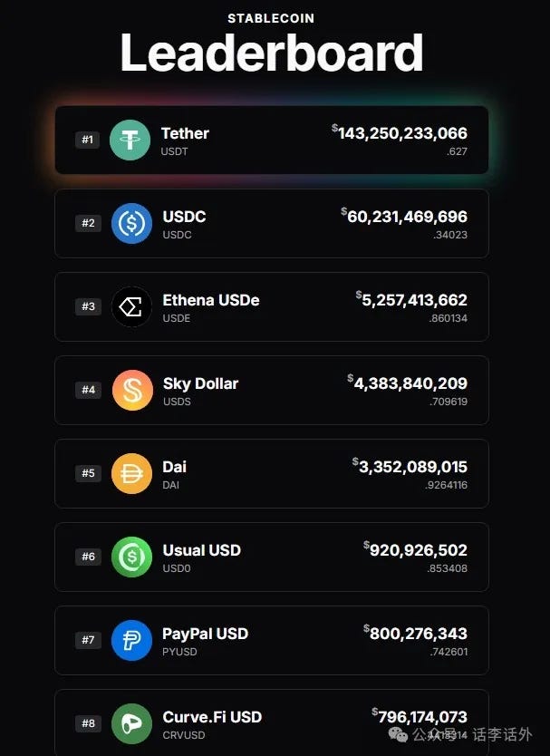This screenshot has height=756, width=550.
Task: Click USDC's $60,231,469,696 supply value
Action: coord(407,217)
